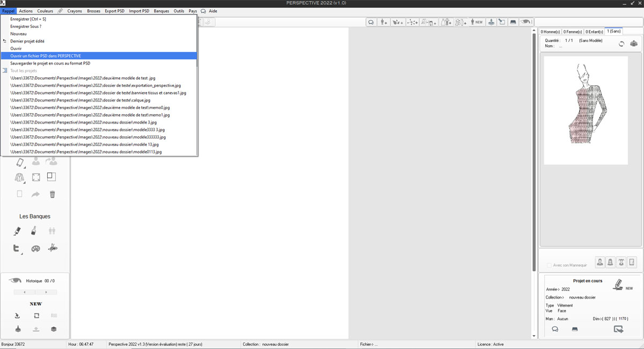644x349 pixels.
Task: Click the trash bin icon in left panel
Action: point(52,194)
